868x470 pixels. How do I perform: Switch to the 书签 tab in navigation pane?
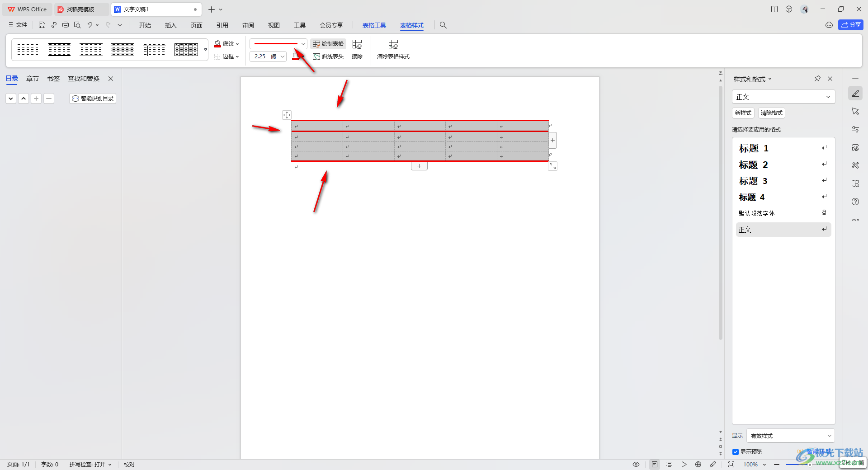[53, 79]
